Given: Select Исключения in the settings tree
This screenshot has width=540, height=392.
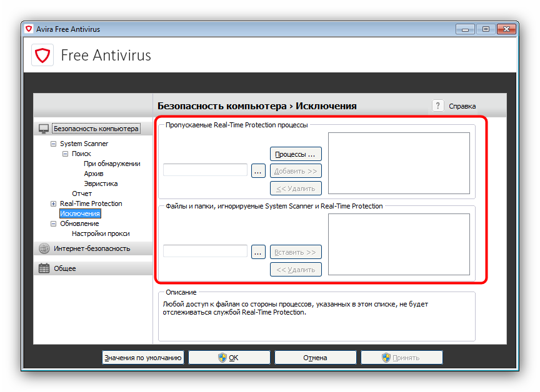Looking at the screenshot, I should (x=79, y=213).
